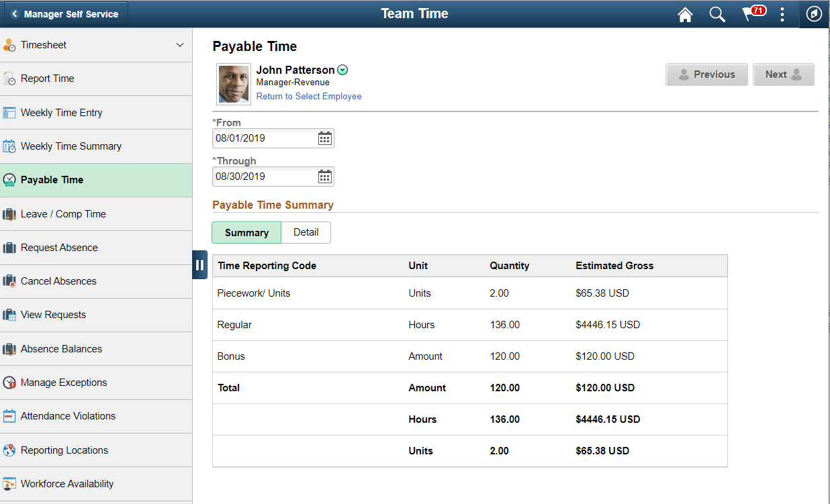The width and height of the screenshot is (830, 504).
Task: Click the Payable Time icon
Action: [x=9, y=180]
